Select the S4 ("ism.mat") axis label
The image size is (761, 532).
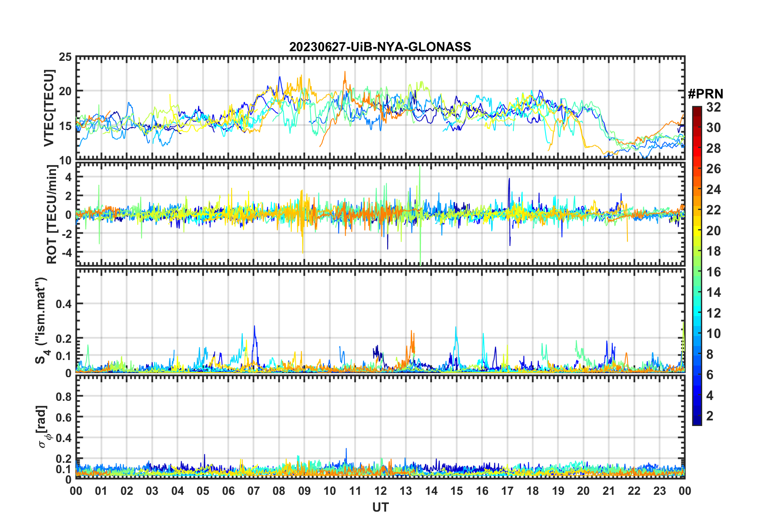[41, 321]
